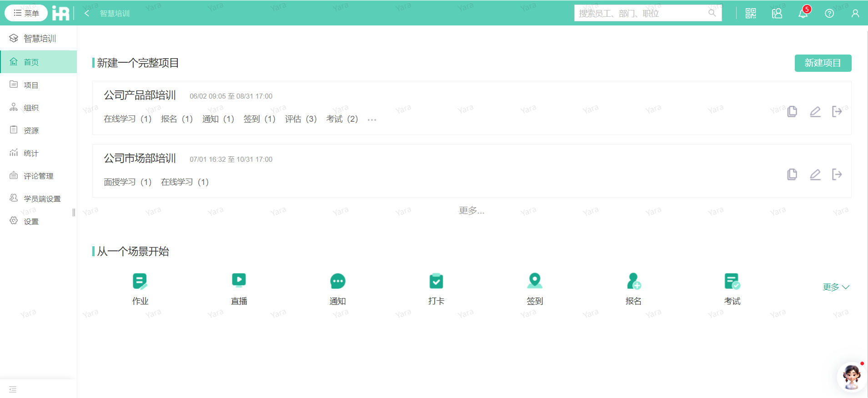
Task: Expand the 更多 scenarios dropdown
Action: [x=836, y=287]
